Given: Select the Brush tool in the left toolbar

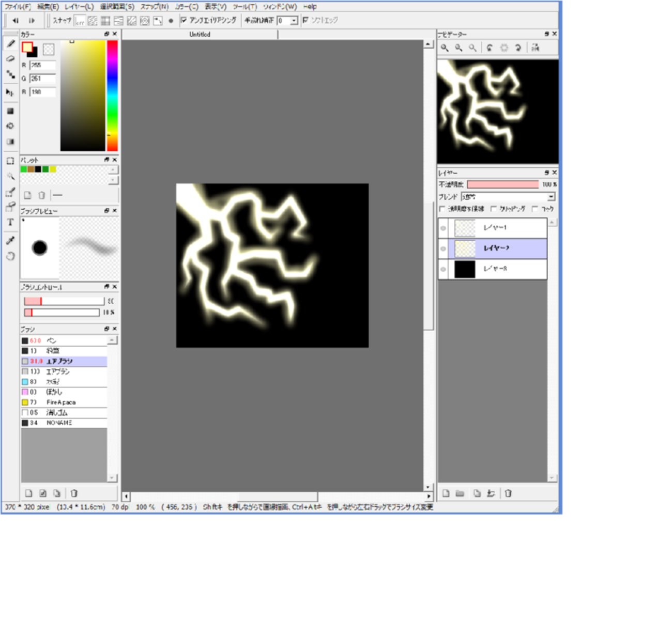Looking at the screenshot, I should pyautogui.click(x=10, y=44).
